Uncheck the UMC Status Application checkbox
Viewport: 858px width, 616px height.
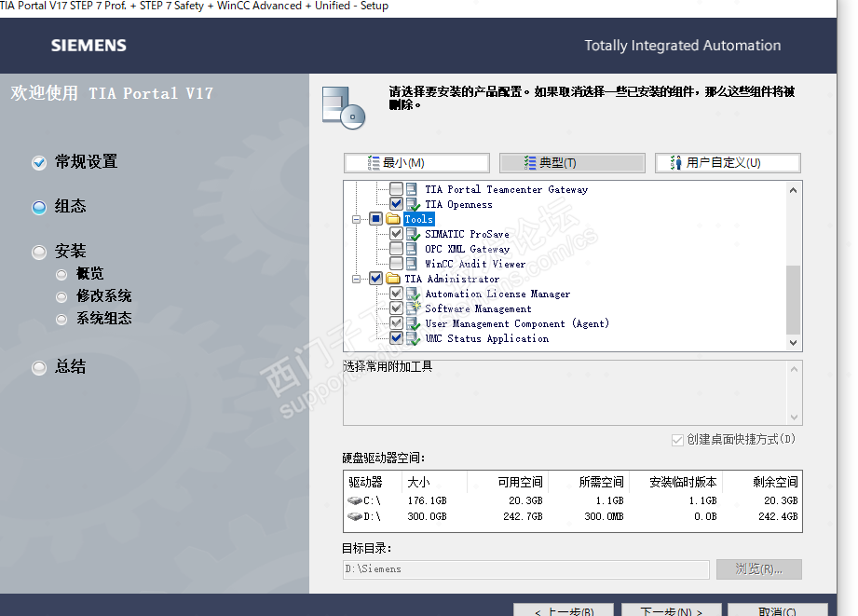(x=396, y=338)
